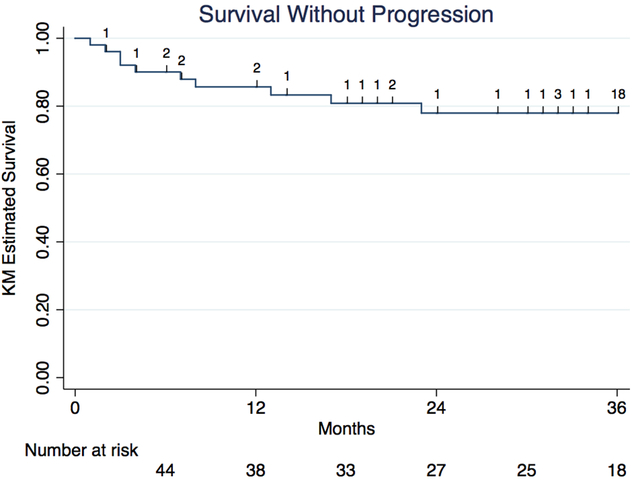636x483 pixels.
Task: Pick the number at risk value 33
Action: point(346,469)
